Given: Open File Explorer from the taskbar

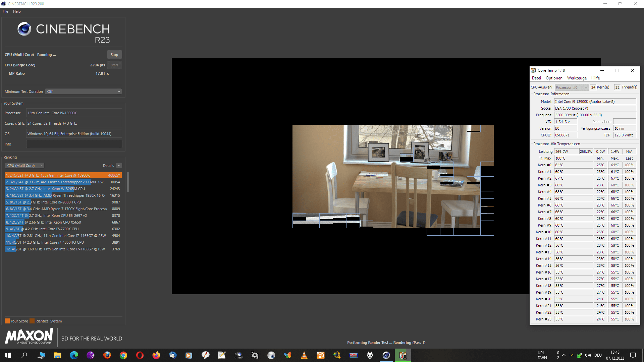Looking at the screenshot, I should pos(58,355).
